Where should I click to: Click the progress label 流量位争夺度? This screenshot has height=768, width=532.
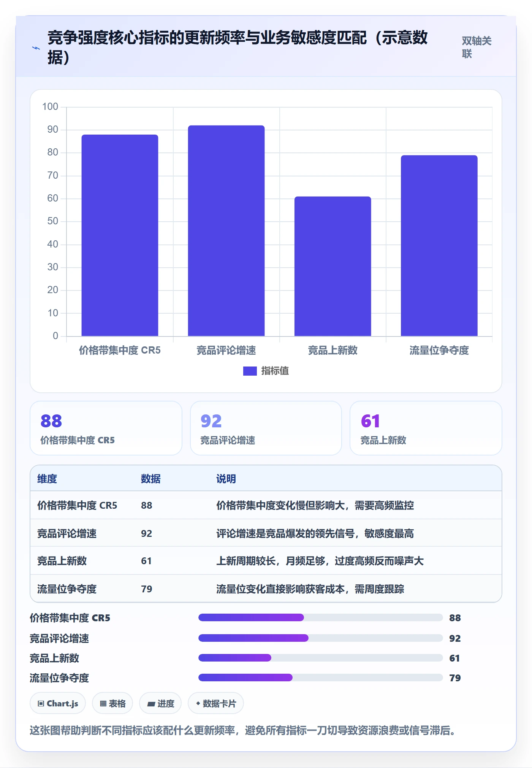point(59,678)
